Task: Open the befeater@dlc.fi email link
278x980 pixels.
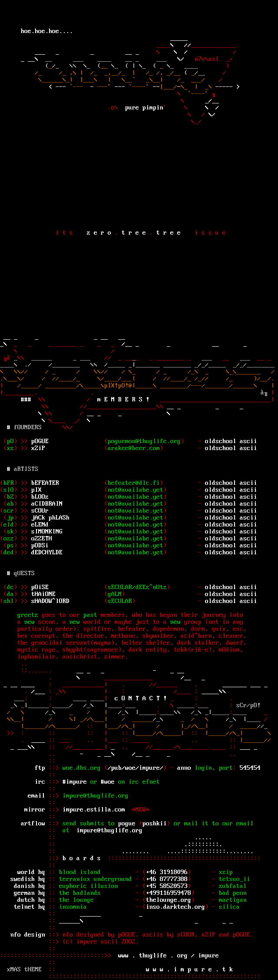Action: 133,483
